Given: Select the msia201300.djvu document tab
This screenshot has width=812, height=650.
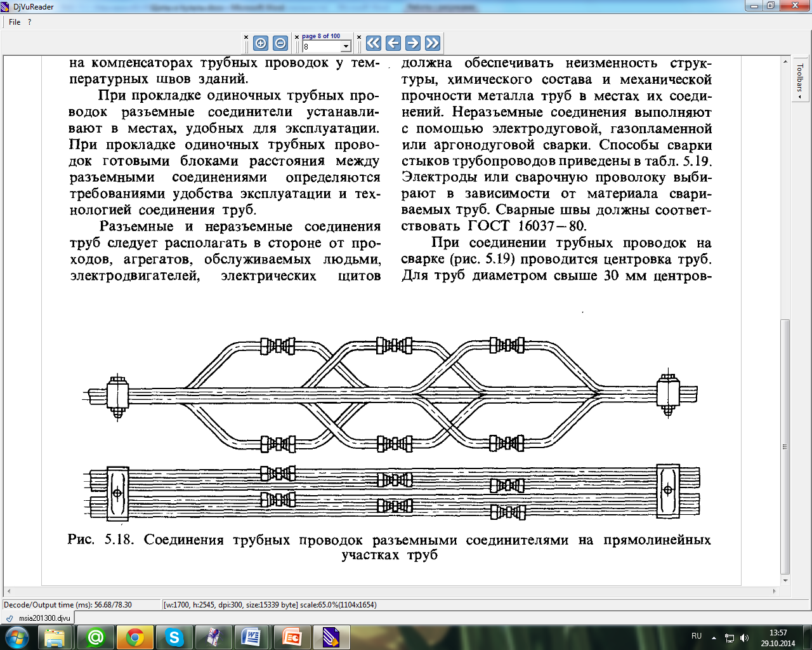Looking at the screenshot, I should click(39, 618).
